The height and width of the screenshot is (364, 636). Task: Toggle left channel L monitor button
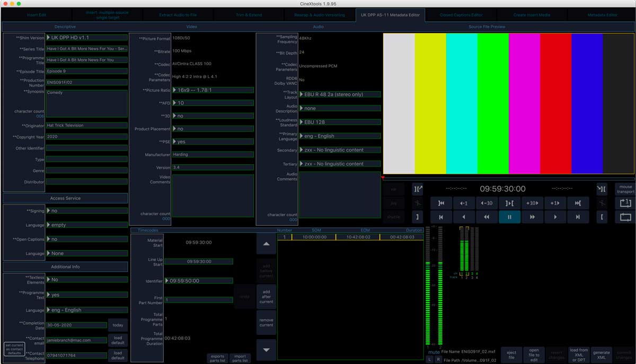430,359
